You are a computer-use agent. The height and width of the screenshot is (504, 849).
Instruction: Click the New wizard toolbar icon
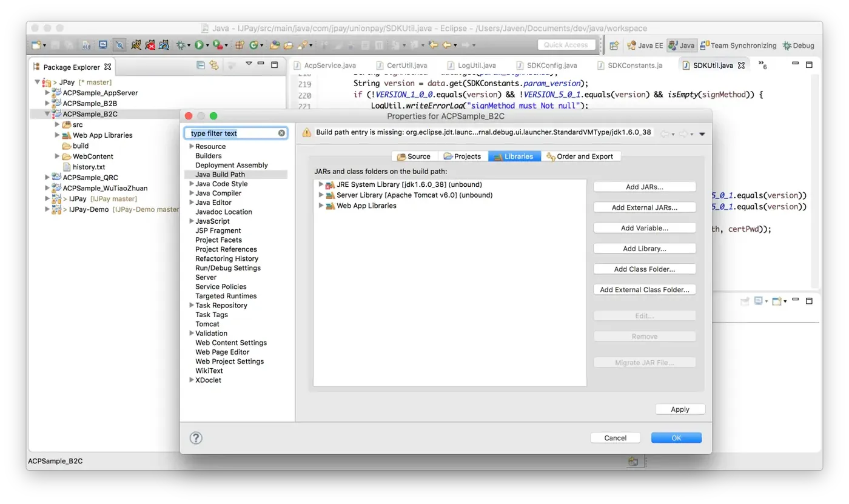pyautogui.click(x=37, y=45)
